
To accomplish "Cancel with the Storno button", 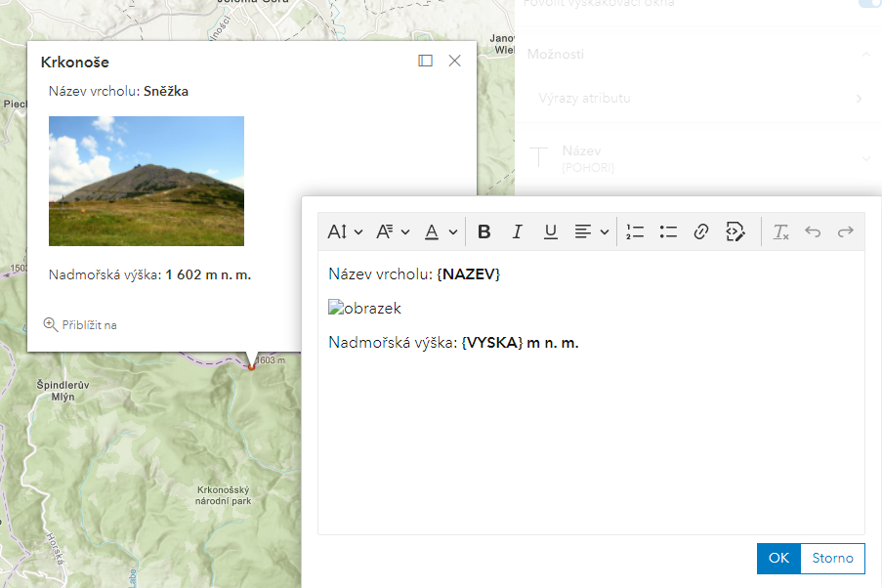I will (x=832, y=558).
